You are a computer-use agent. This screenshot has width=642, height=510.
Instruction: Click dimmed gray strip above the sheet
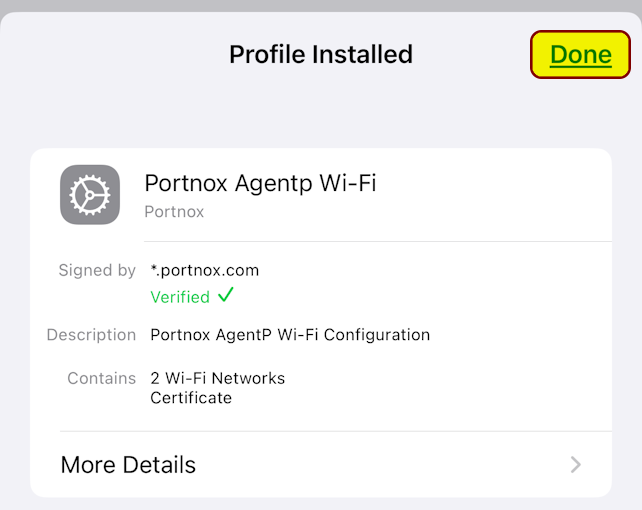321,5
